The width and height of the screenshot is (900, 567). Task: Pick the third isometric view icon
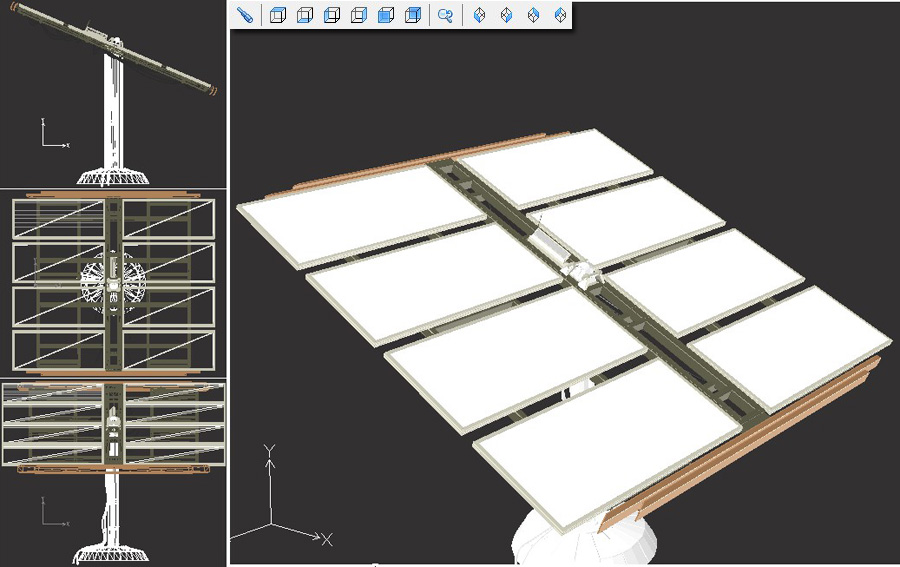[534, 15]
